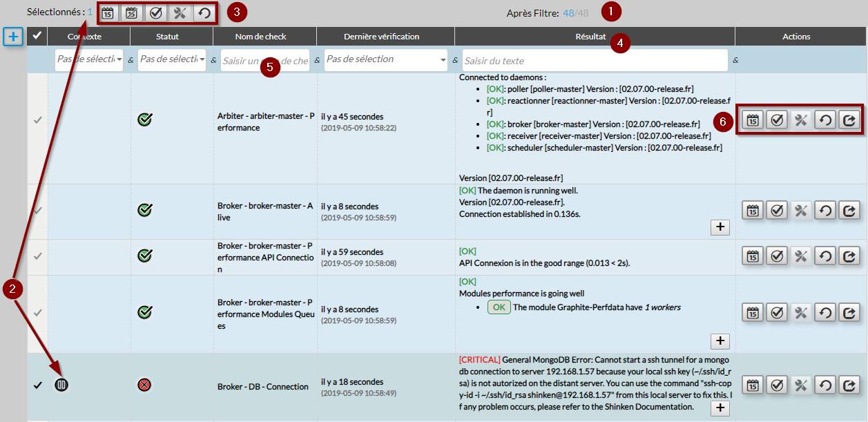Click the blue plus button left of the table
The image size is (868, 422).
pos(13,37)
